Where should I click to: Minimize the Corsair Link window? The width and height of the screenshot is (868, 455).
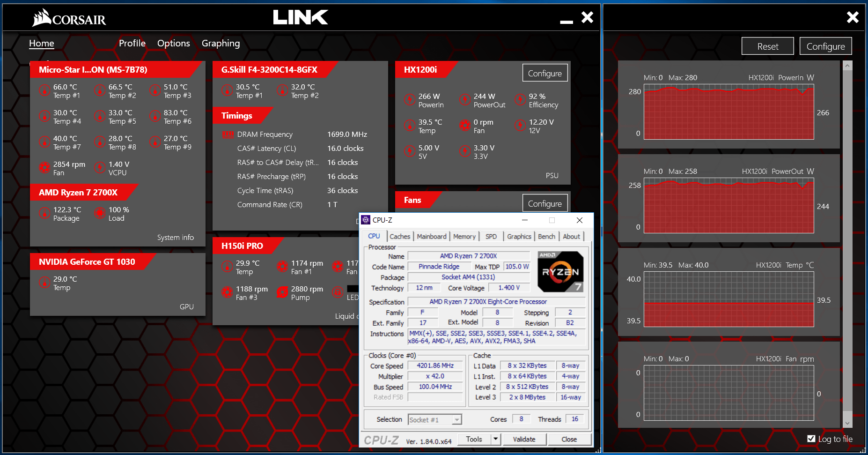click(566, 22)
